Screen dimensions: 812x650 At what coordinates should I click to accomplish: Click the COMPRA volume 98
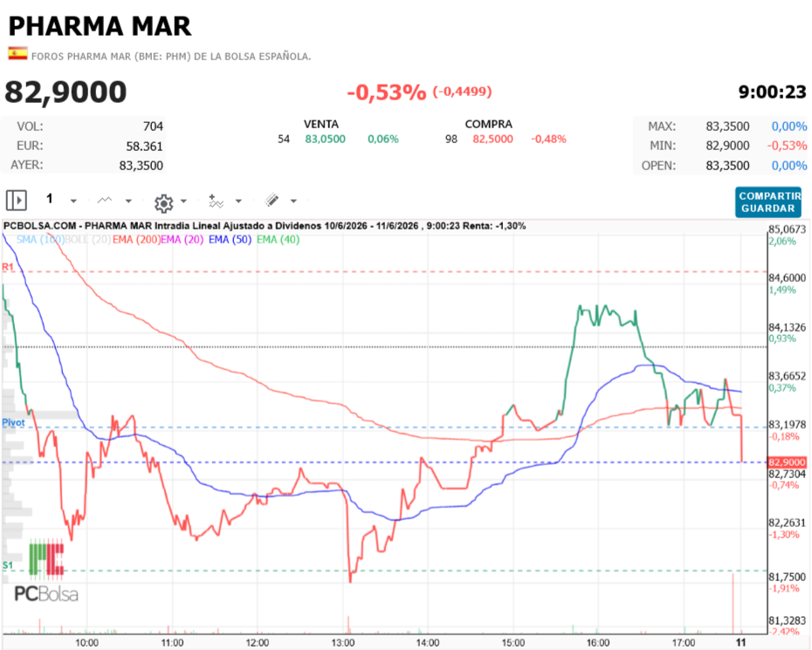pos(451,140)
